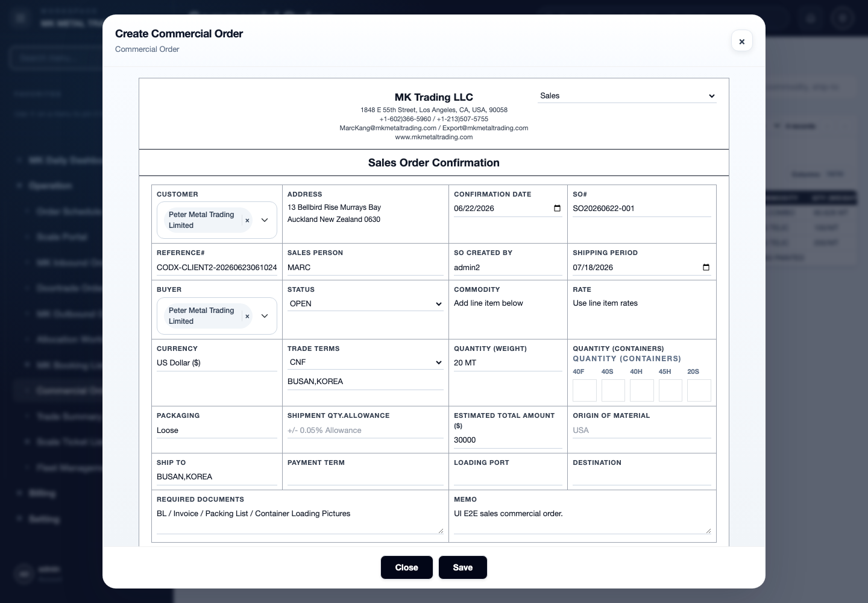Edit the Currency field US Dollar ($)

[x=217, y=363]
